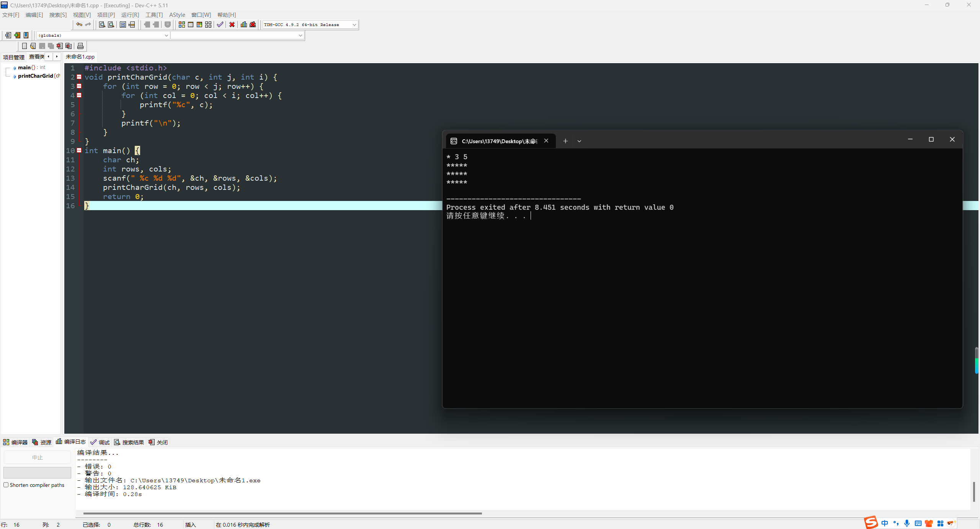Click the Undo arrow icon
Viewport: 980px width, 529px height.
pyautogui.click(x=79, y=24)
